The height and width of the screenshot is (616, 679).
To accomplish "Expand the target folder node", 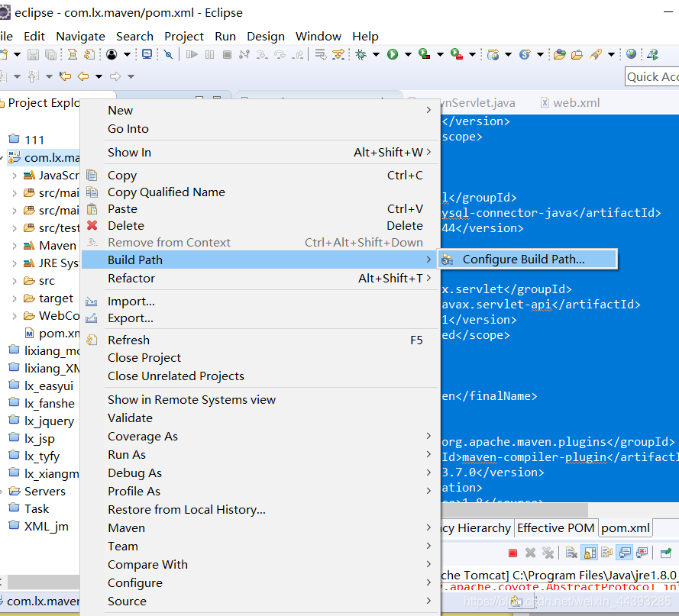I will (x=15, y=298).
